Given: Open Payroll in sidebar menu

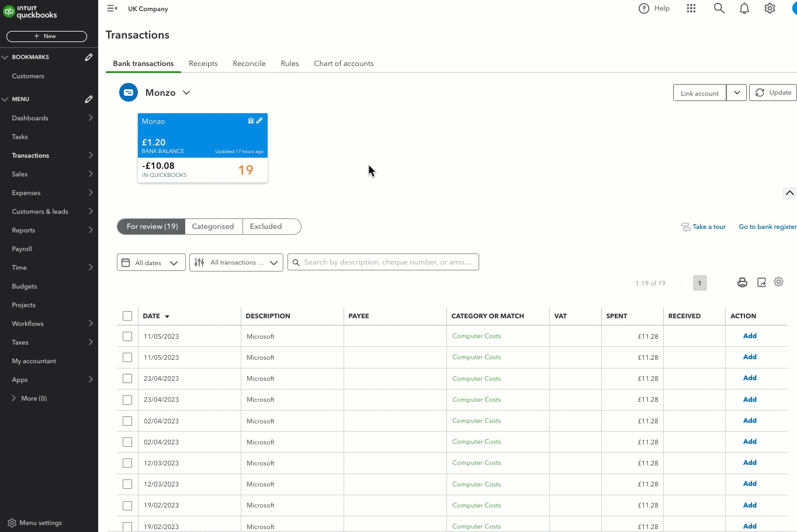Looking at the screenshot, I should [x=22, y=249].
